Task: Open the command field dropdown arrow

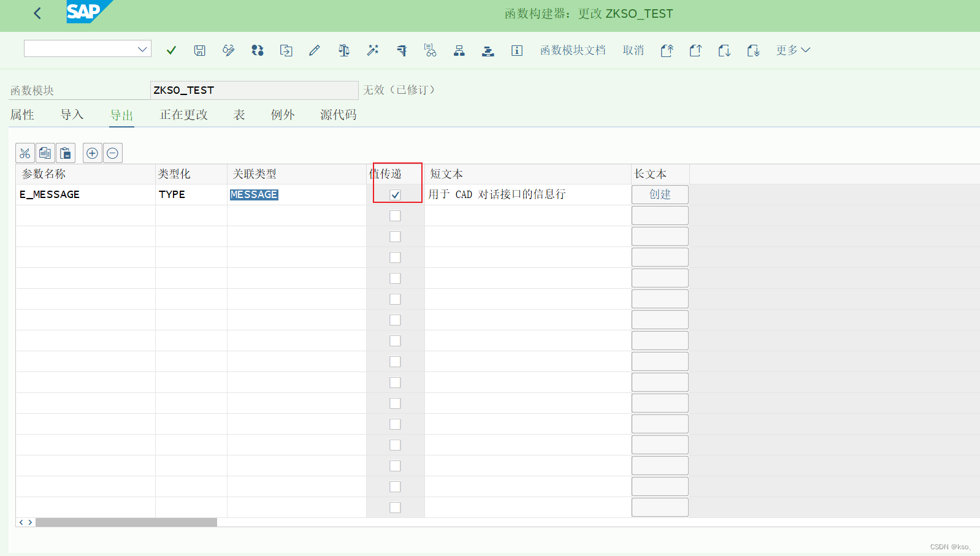Action: [x=142, y=49]
